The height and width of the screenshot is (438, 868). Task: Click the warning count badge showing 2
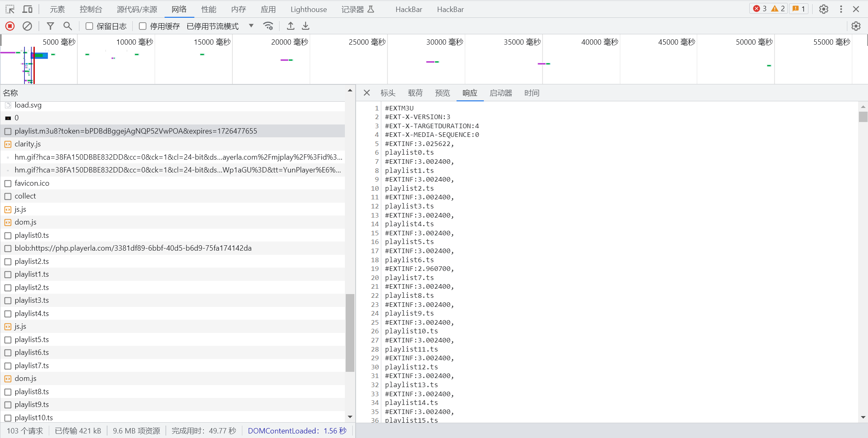pyautogui.click(x=778, y=9)
